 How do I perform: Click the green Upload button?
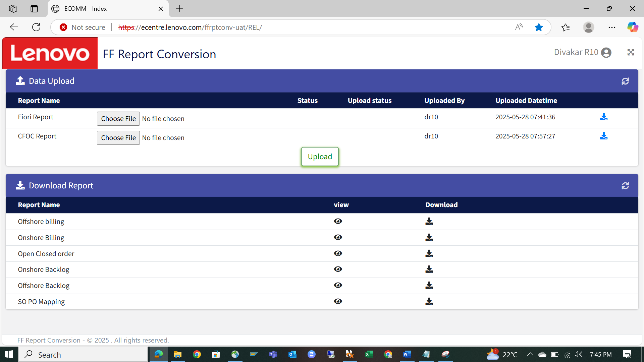(320, 157)
